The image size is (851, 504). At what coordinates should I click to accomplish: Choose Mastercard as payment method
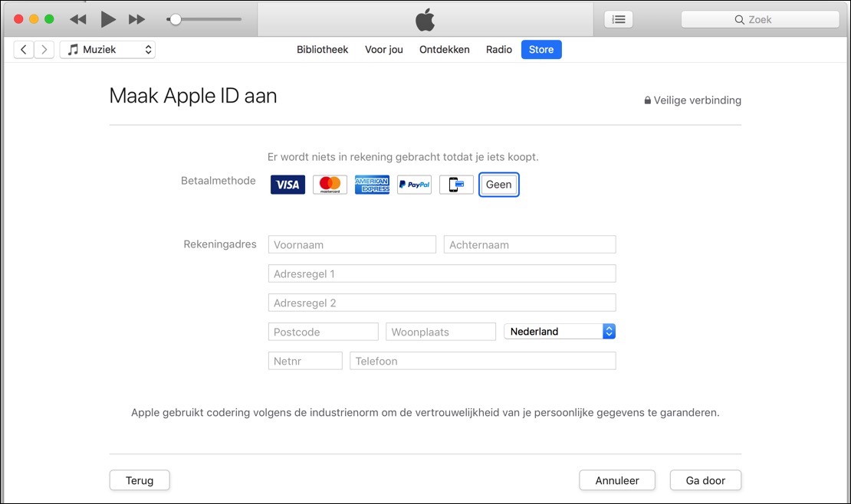(330, 185)
